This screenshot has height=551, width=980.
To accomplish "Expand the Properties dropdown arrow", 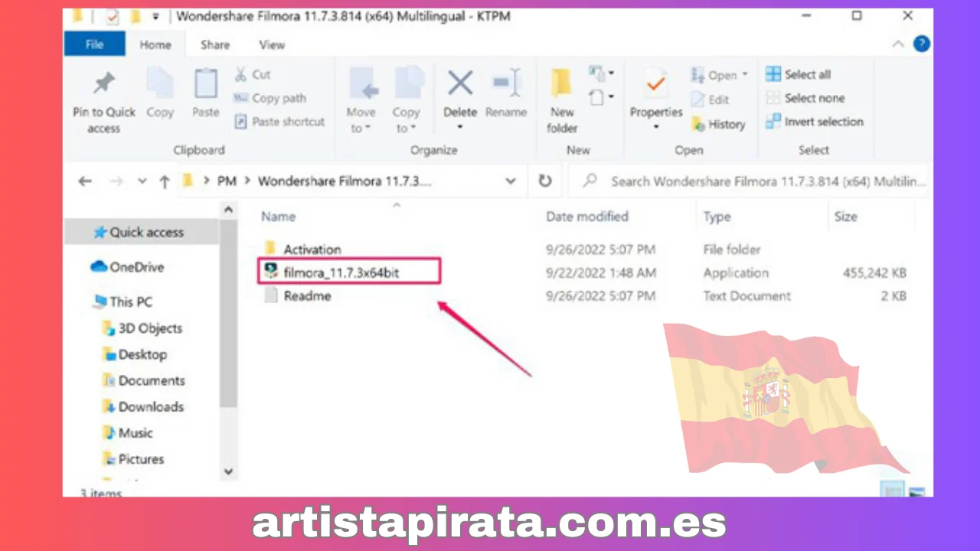I will point(655,127).
